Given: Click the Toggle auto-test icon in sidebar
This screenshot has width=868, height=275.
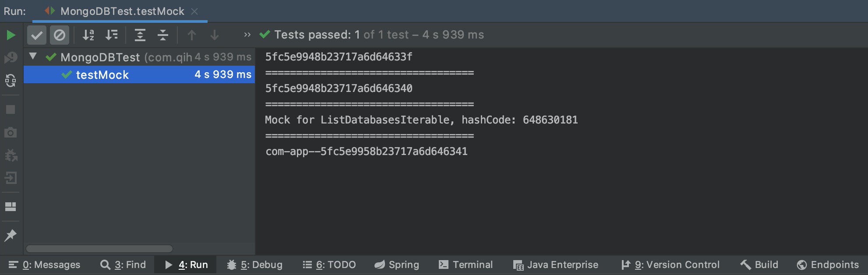Looking at the screenshot, I should click(x=11, y=80).
